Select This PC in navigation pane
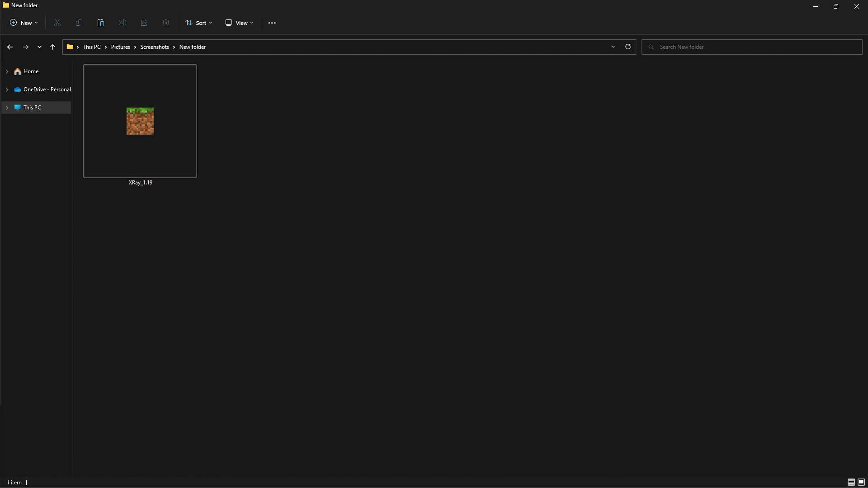Viewport: 868px width, 488px height. coord(32,108)
